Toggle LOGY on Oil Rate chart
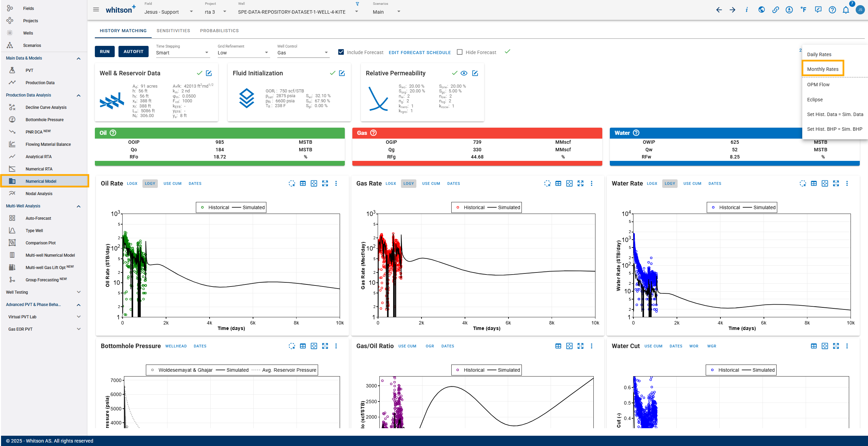 pyautogui.click(x=150, y=183)
